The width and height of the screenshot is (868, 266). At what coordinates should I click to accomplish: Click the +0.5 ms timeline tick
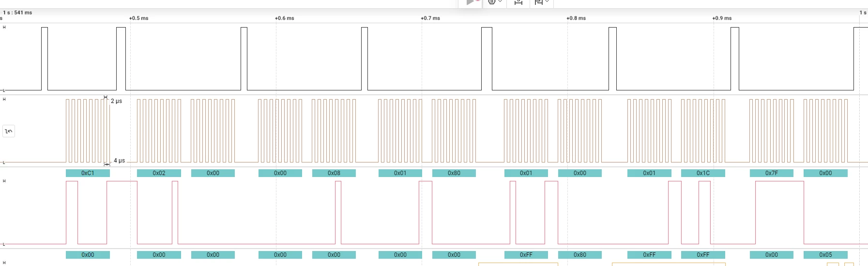138,18
